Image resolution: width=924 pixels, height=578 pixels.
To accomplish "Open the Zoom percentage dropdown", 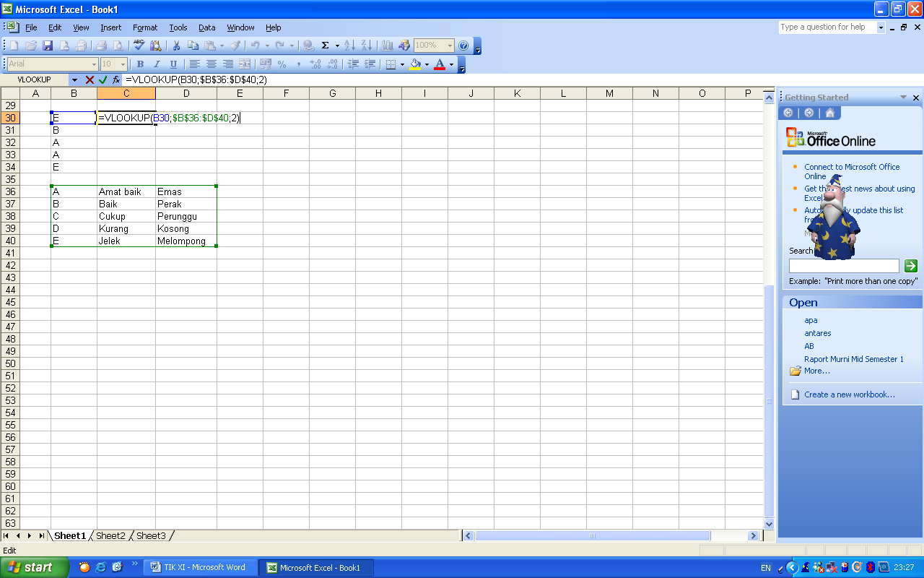I will pos(450,46).
